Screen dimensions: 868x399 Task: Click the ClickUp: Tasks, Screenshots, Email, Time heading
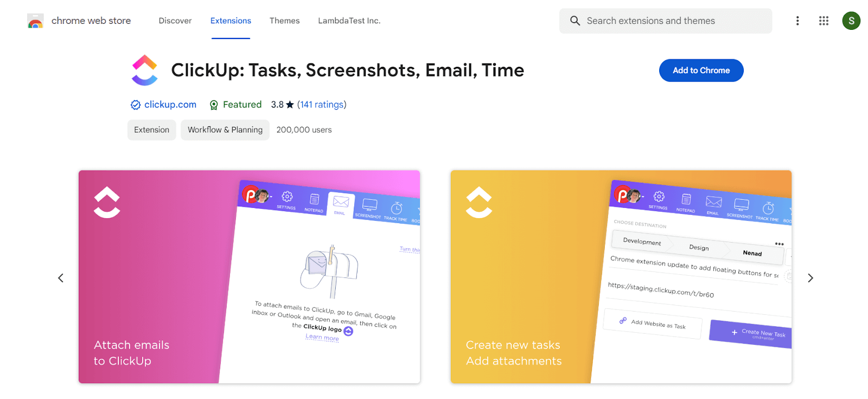pos(348,70)
